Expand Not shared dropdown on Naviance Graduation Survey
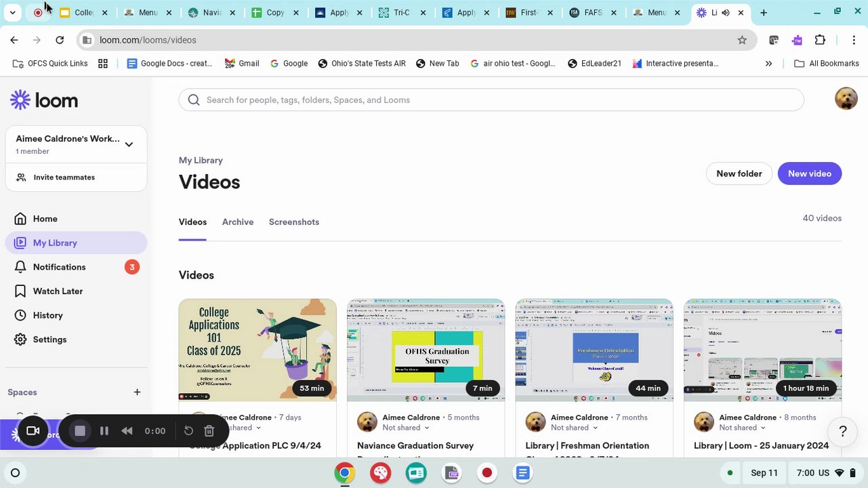The image size is (868, 488). (x=406, y=428)
